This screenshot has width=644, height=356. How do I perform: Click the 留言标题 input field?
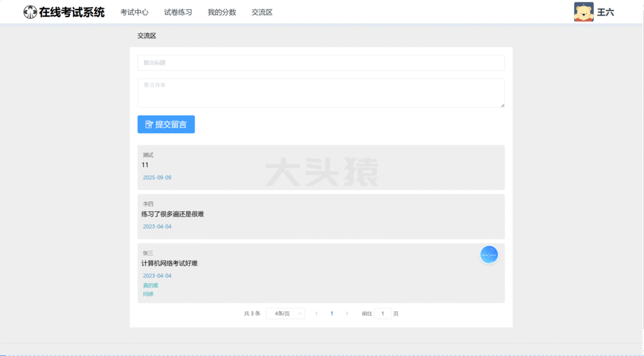pos(321,63)
